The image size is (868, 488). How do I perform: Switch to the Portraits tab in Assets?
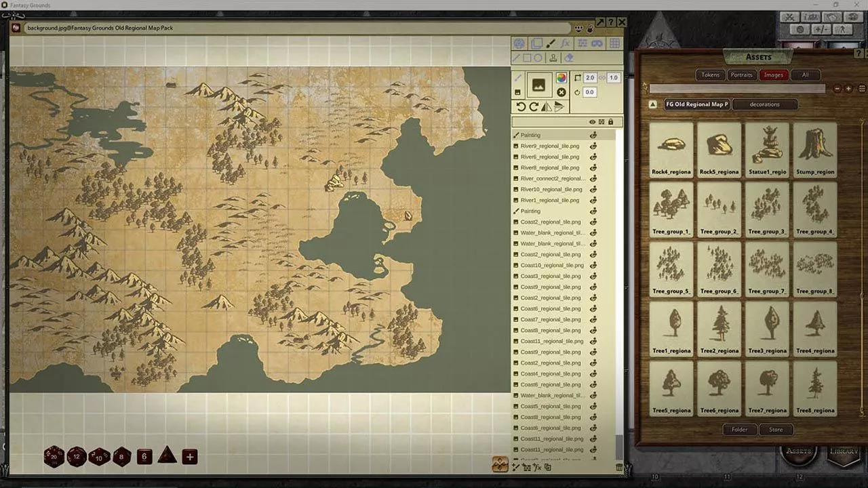(742, 75)
